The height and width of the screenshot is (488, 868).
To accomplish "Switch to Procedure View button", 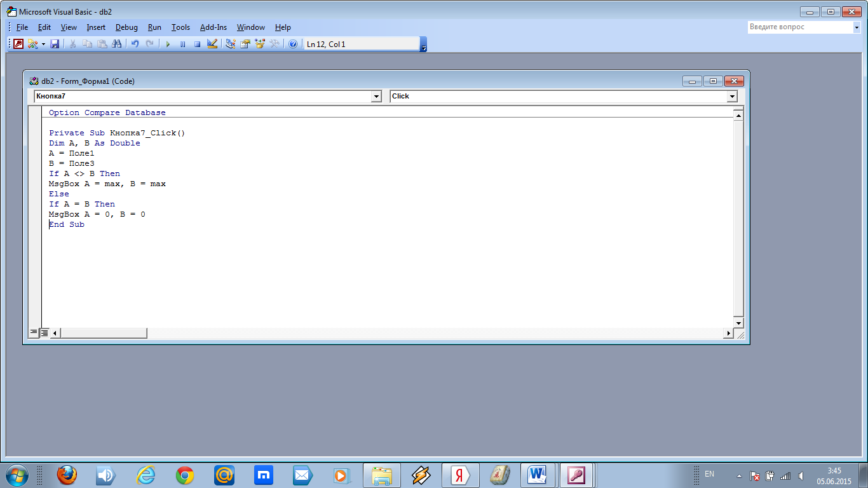I will (x=34, y=333).
